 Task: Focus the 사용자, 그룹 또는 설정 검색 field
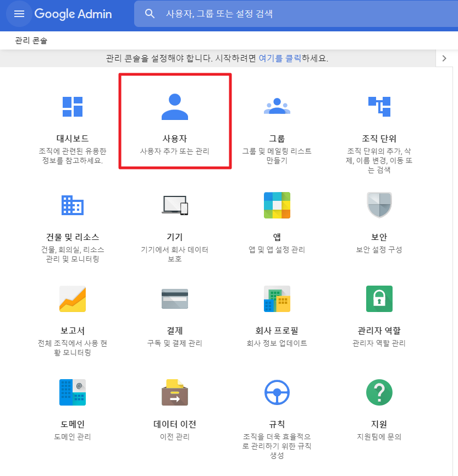pyautogui.click(x=296, y=14)
